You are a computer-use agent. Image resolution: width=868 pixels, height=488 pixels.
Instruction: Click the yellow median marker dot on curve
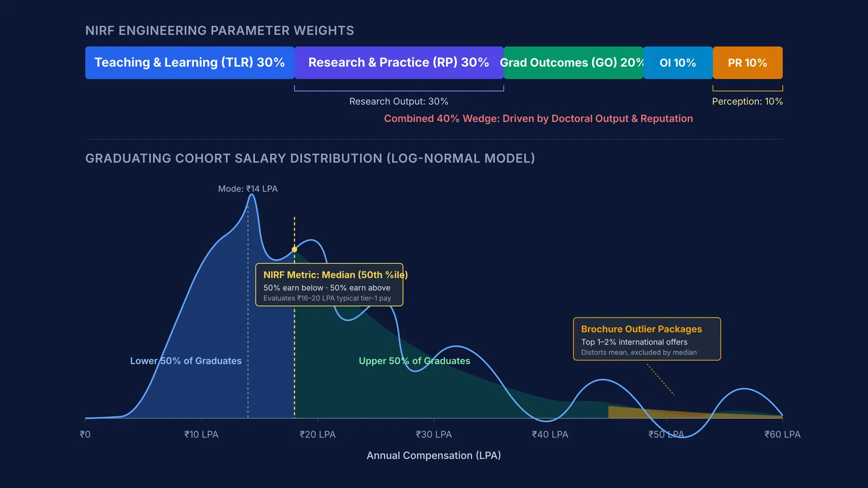pos(295,249)
